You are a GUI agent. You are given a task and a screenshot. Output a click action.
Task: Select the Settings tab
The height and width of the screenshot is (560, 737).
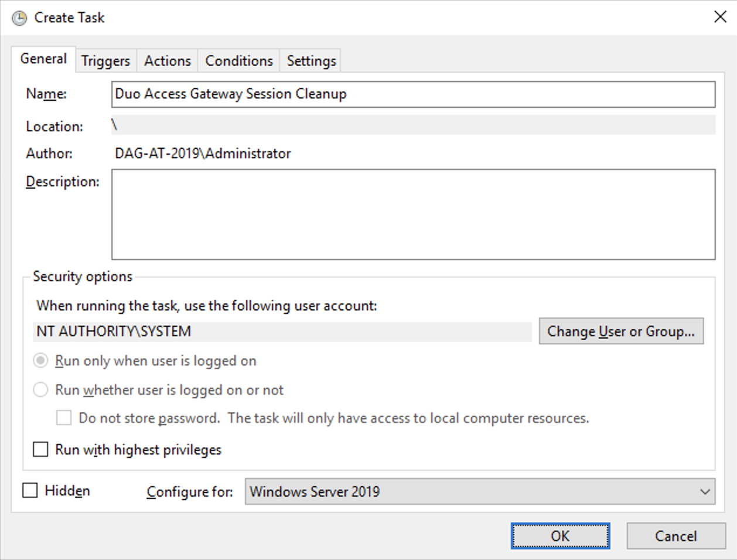tap(310, 60)
